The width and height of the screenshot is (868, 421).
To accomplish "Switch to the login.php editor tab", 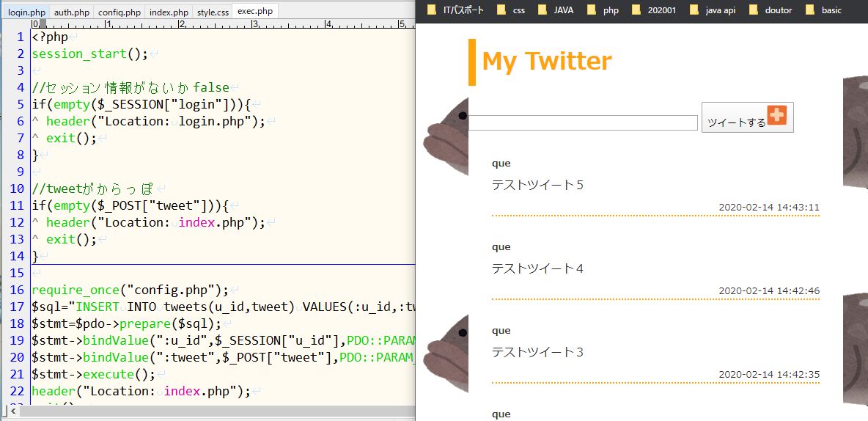I will (x=26, y=12).
